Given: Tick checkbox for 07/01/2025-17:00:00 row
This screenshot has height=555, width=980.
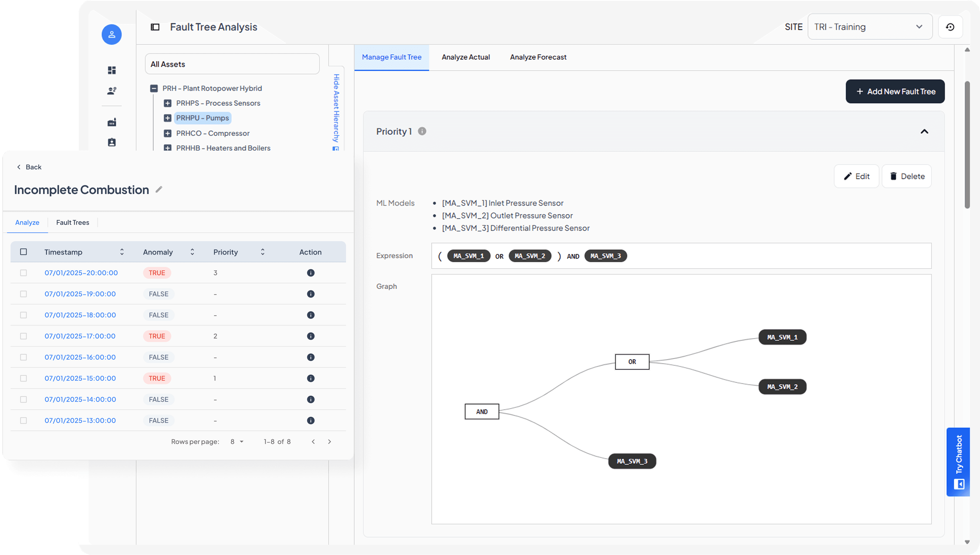Looking at the screenshot, I should click(x=24, y=336).
